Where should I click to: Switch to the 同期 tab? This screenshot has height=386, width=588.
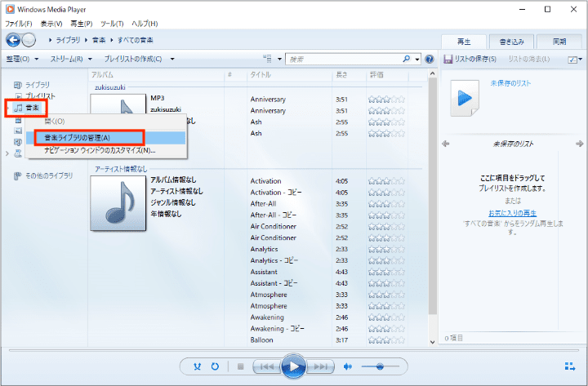click(x=559, y=42)
